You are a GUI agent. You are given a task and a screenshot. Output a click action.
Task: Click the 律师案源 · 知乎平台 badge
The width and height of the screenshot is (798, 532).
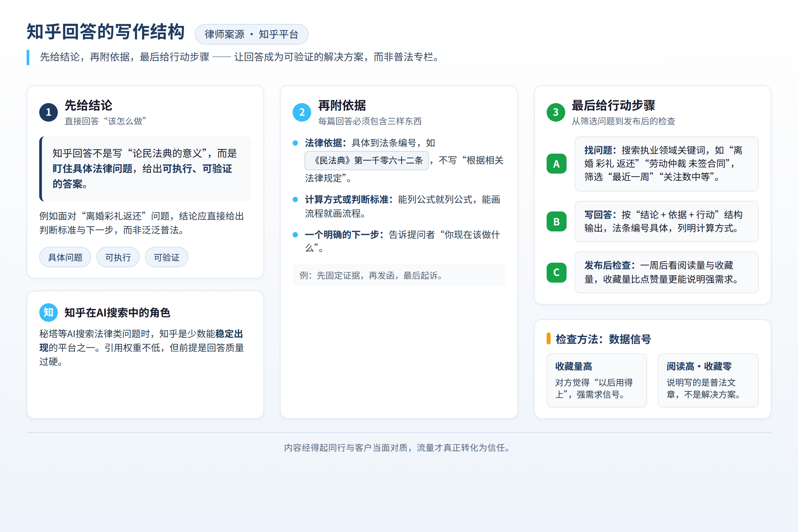[251, 34]
